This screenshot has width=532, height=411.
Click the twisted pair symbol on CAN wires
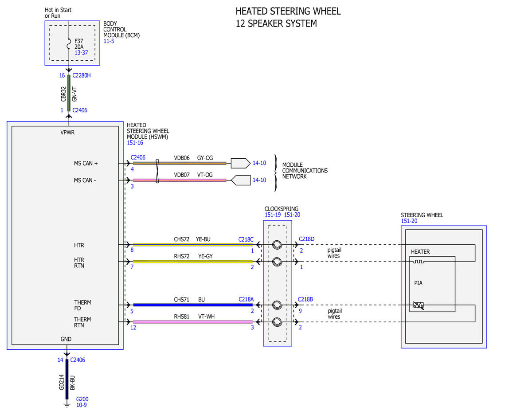point(157,172)
